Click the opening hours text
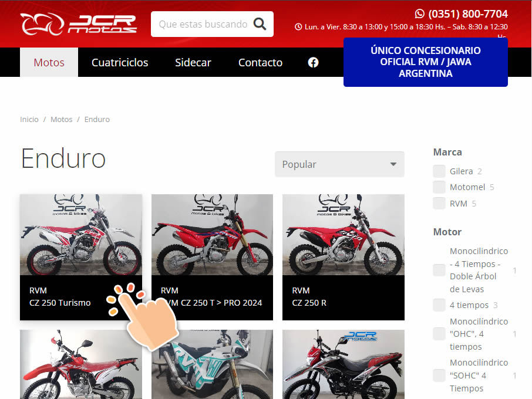The width and height of the screenshot is (532, 399). click(x=406, y=27)
